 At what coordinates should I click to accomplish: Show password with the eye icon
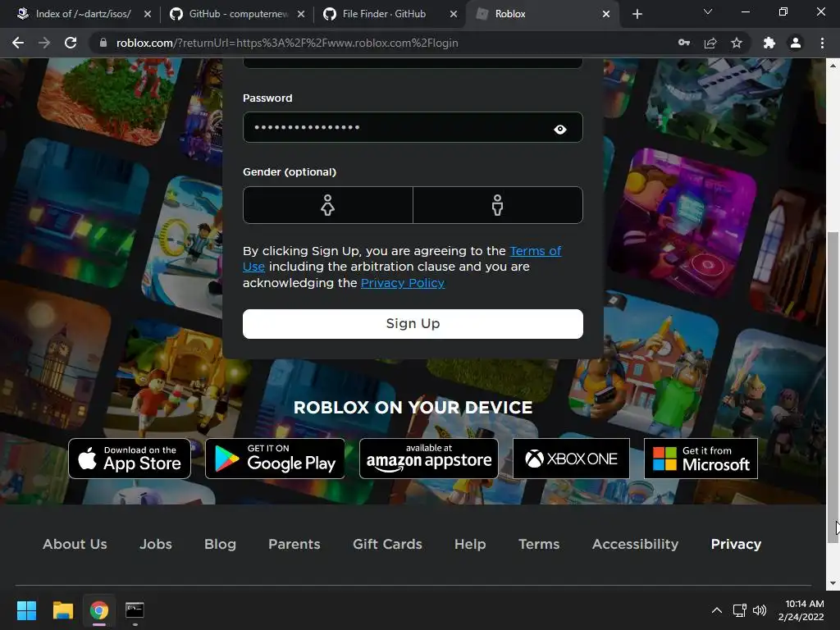tap(559, 129)
